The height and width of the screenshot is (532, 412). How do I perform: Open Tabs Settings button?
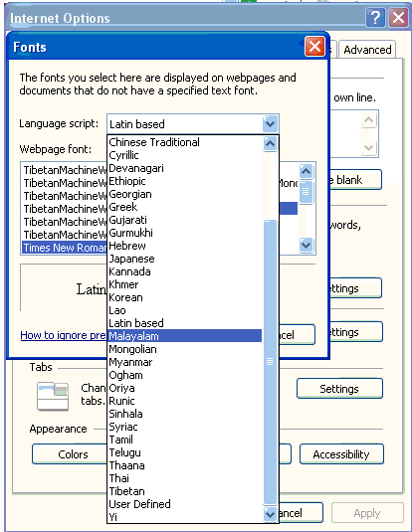[339, 389]
